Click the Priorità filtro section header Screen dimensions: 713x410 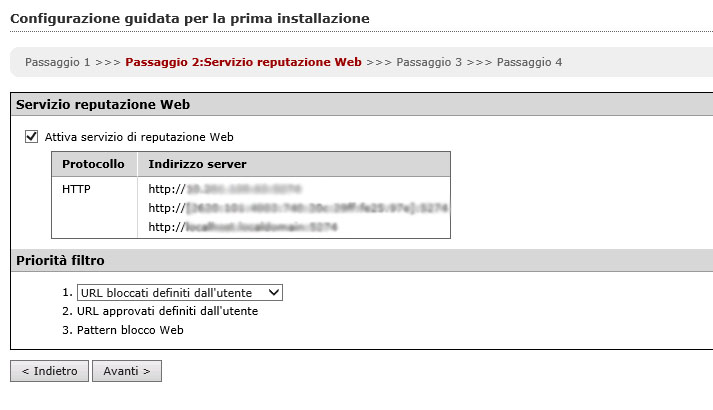60,261
